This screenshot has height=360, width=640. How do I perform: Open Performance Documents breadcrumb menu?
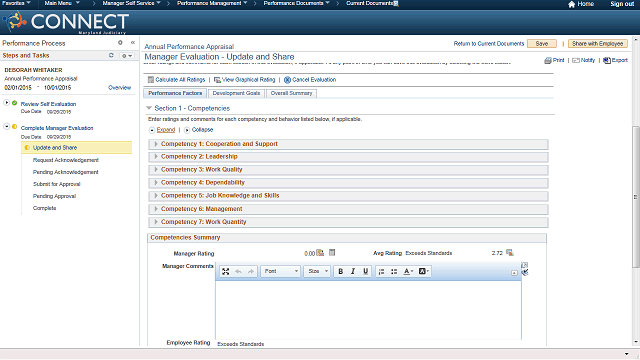coord(296,3)
